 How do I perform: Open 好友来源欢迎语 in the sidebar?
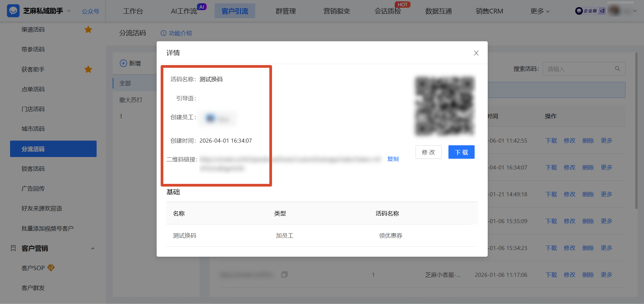(42, 208)
